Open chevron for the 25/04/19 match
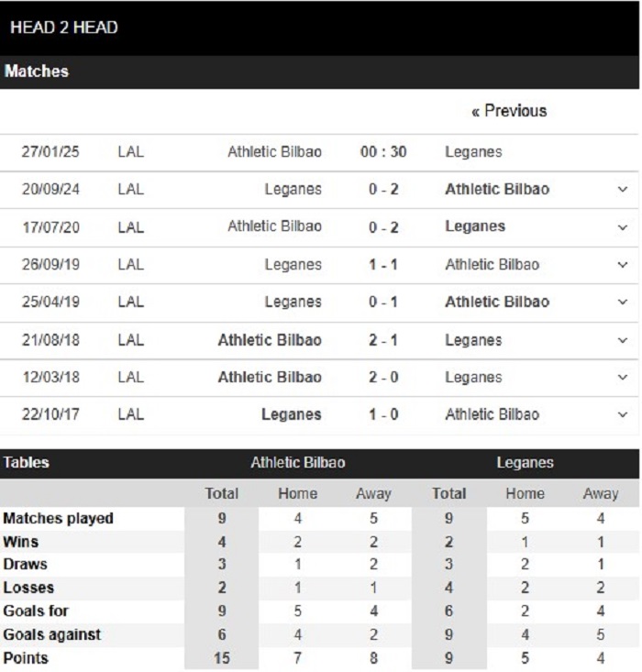 click(622, 302)
